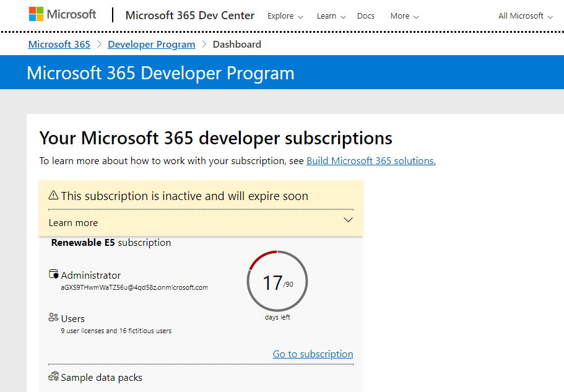The image size is (564, 392).
Task: Click the Sample data packs icon
Action: coord(53,376)
